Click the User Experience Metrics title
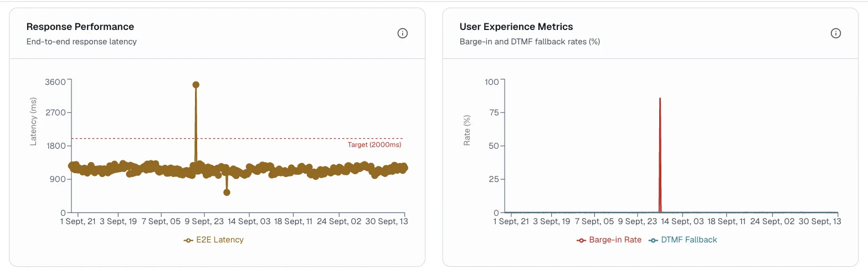Screen dimensions: 868x273 point(516,27)
